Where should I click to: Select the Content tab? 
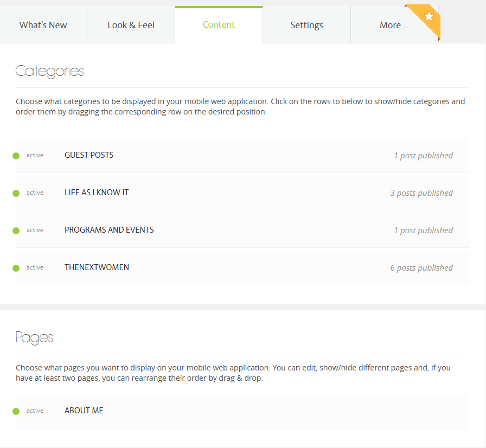click(219, 24)
